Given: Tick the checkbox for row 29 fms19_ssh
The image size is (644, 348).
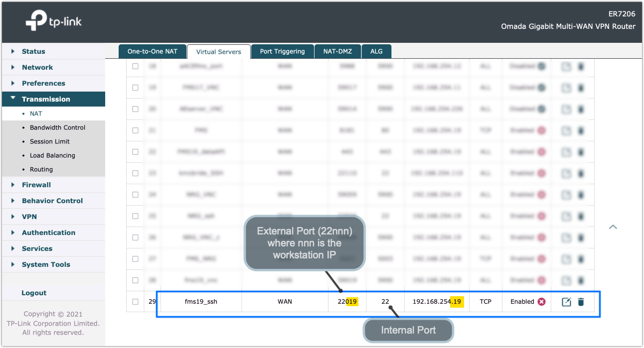Looking at the screenshot, I should tap(135, 302).
